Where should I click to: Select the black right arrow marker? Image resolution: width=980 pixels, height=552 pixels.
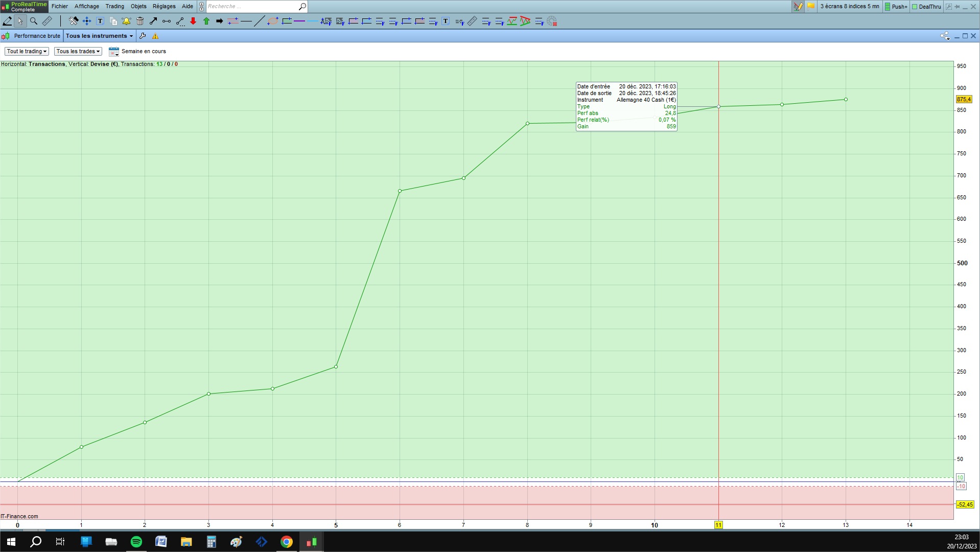[x=220, y=21]
